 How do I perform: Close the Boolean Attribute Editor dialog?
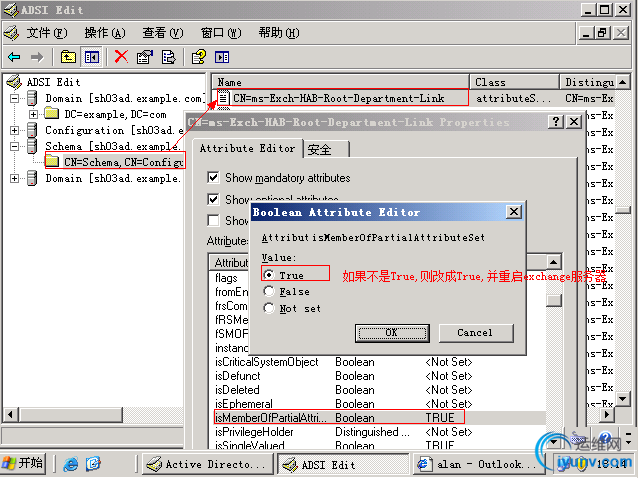point(514,212)
